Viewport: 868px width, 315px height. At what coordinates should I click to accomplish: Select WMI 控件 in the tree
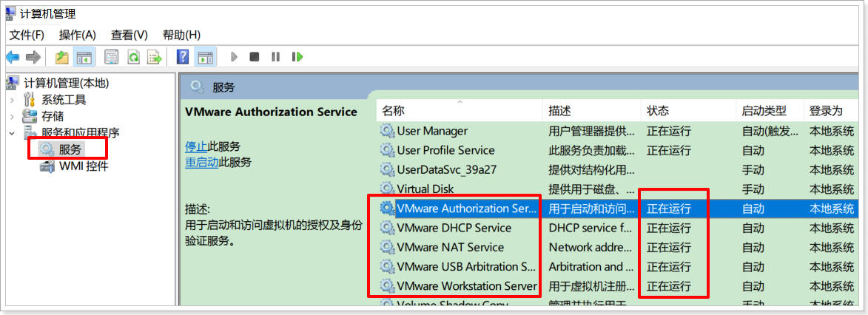[x=83, y=166]
